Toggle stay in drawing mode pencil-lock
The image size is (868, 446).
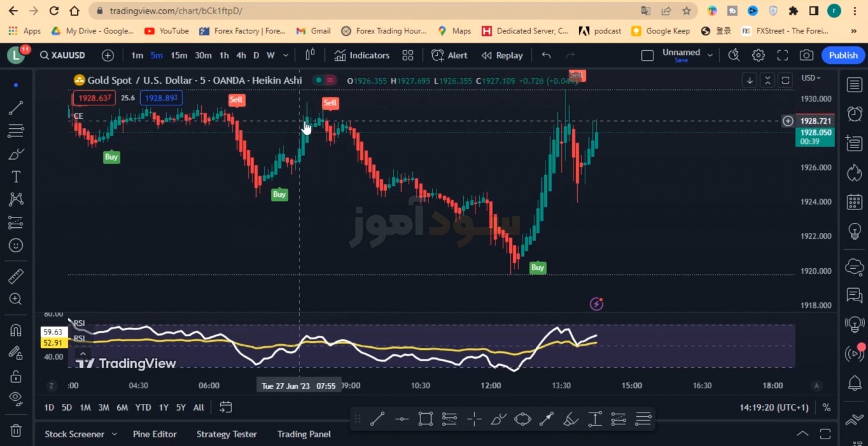pos(16,353)
